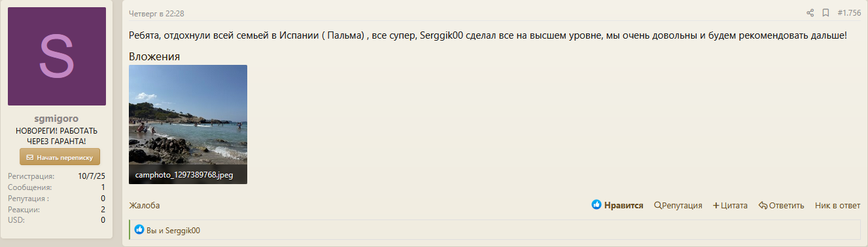Click the thumbs-up icon beside Нравится
The height and width of the screenshot is (247, 868).
596,205
